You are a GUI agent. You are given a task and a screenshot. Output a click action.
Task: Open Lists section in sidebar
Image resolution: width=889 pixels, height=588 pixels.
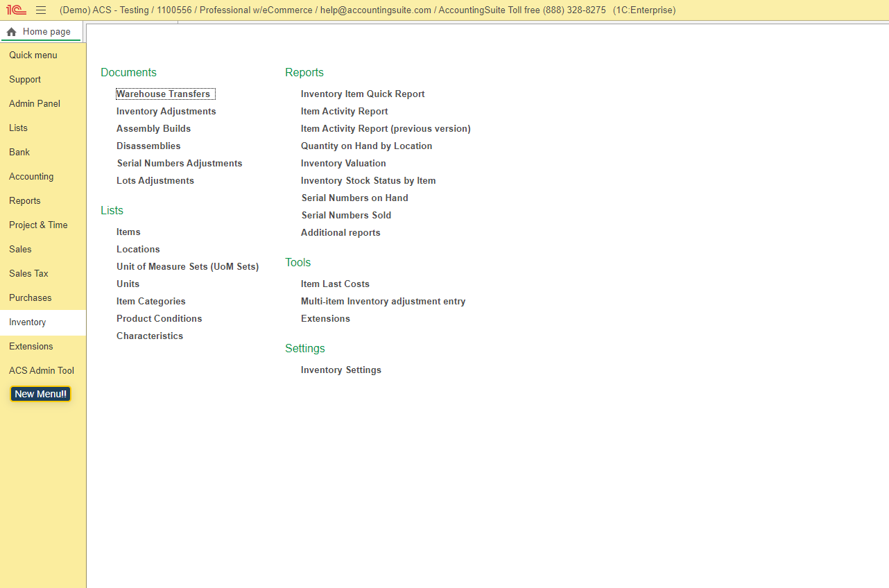pos(43,128)
